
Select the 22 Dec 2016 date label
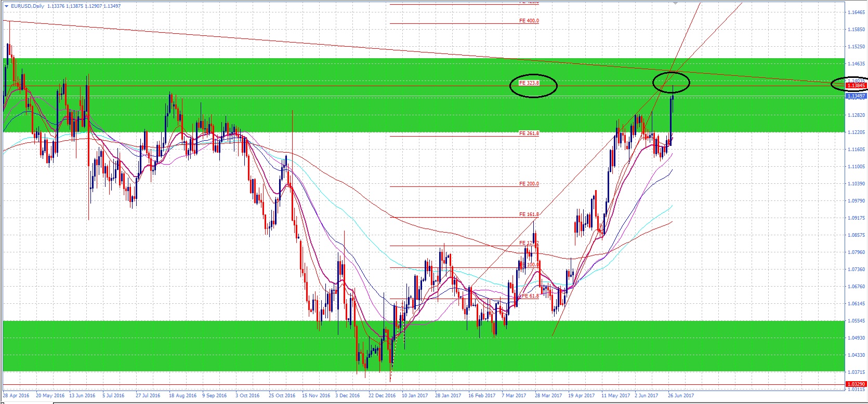tap(382, 396)
